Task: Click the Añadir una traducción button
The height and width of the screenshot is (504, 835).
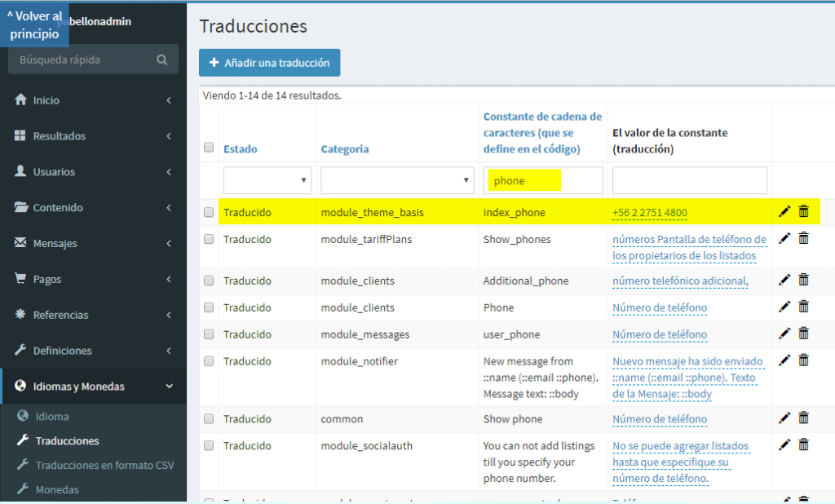Action: point(270,63)
